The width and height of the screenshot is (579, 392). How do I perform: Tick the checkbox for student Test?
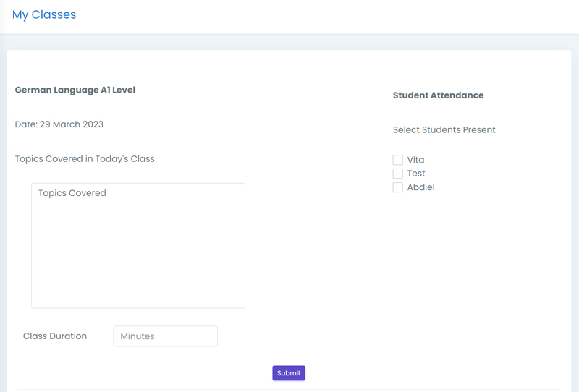click(x=397, y=174)
